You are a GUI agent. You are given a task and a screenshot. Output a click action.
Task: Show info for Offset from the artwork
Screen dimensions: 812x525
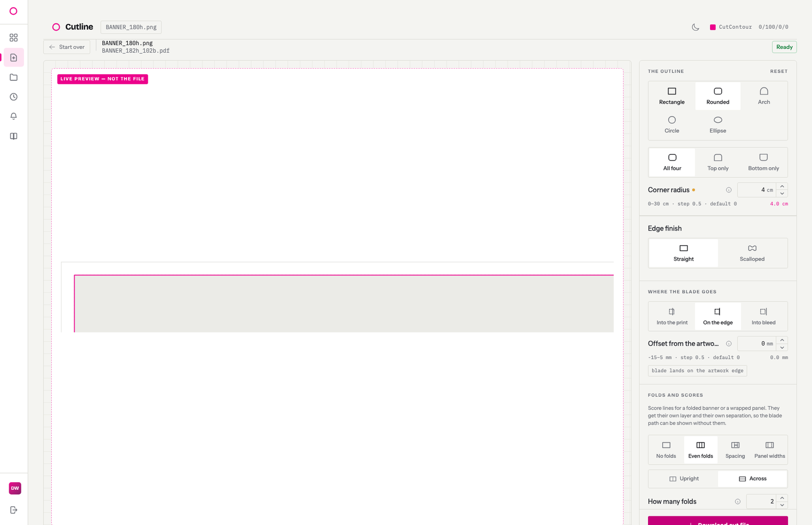click(x=729, y=344)
